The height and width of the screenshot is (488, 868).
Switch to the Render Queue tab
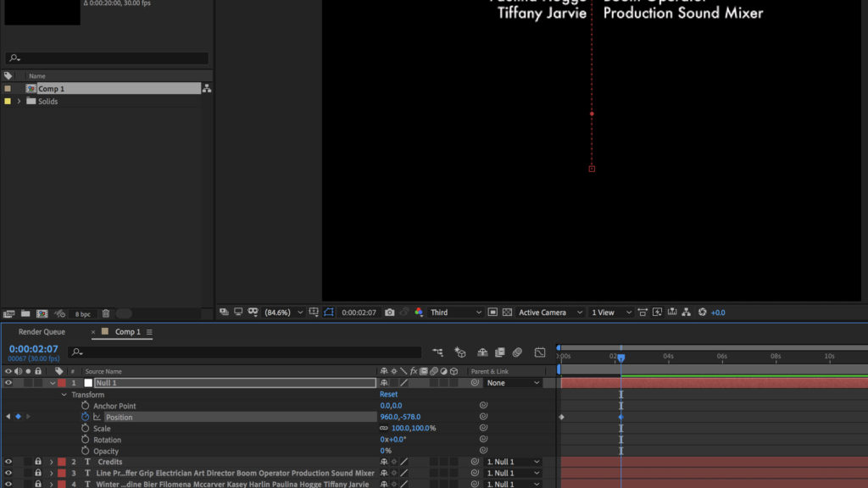tap(42, 332)
